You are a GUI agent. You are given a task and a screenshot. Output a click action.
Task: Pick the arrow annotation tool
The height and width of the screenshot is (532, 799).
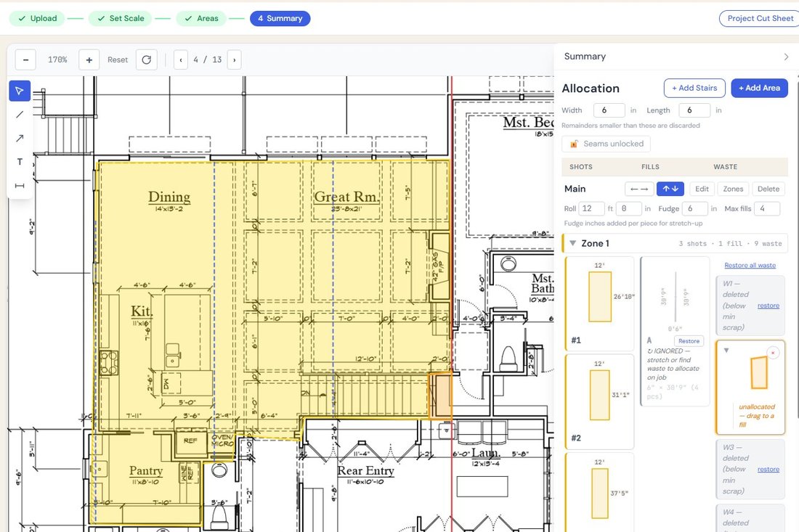pyautogui.click(x=20, y=138)
